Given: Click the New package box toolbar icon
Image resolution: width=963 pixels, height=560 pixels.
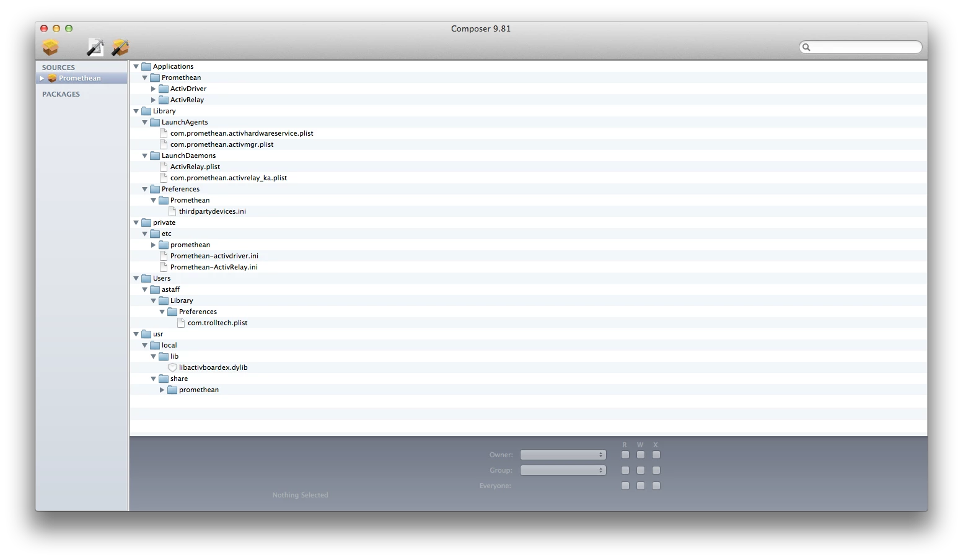Looking at the screenshot, I should [50, 47].
